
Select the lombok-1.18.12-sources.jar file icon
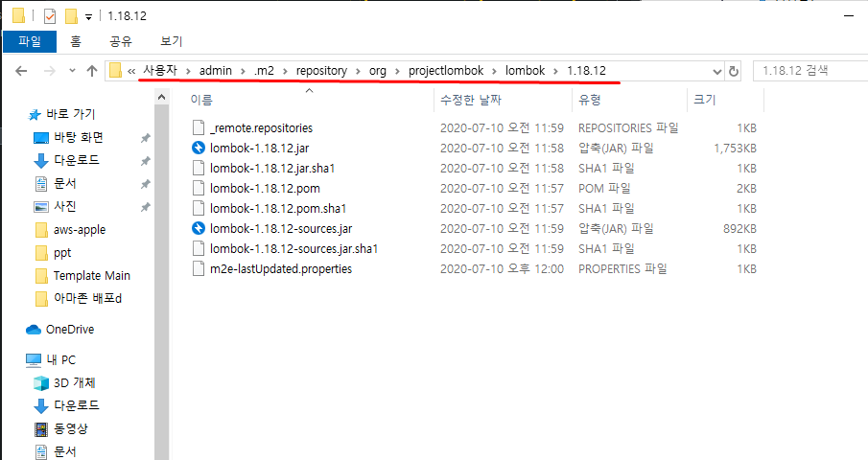coord(199,228)
